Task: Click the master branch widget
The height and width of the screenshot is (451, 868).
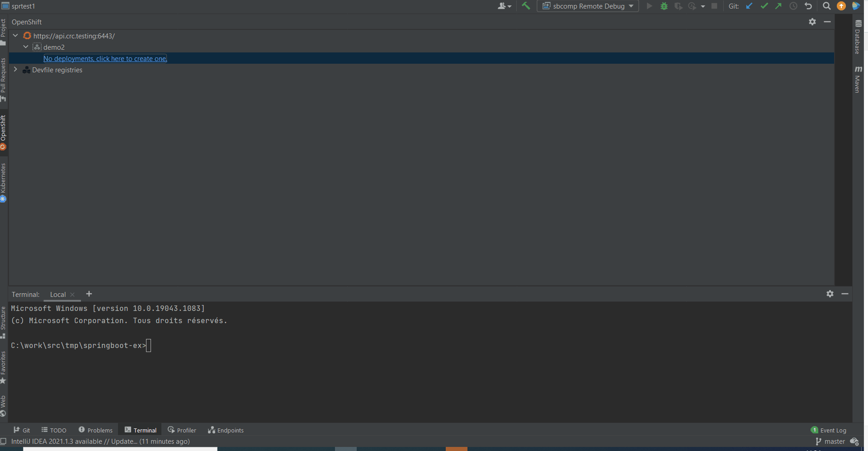Action: click(830, 442)
